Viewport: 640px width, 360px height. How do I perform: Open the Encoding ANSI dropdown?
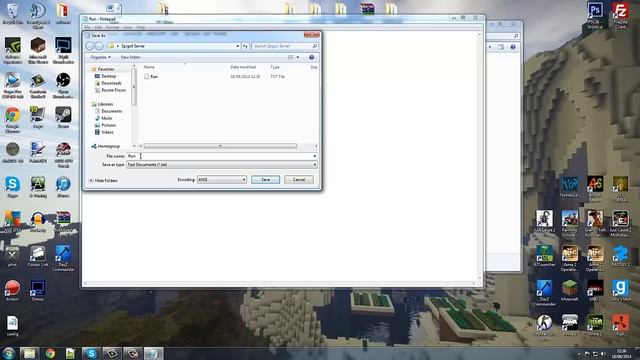(222, 180)
